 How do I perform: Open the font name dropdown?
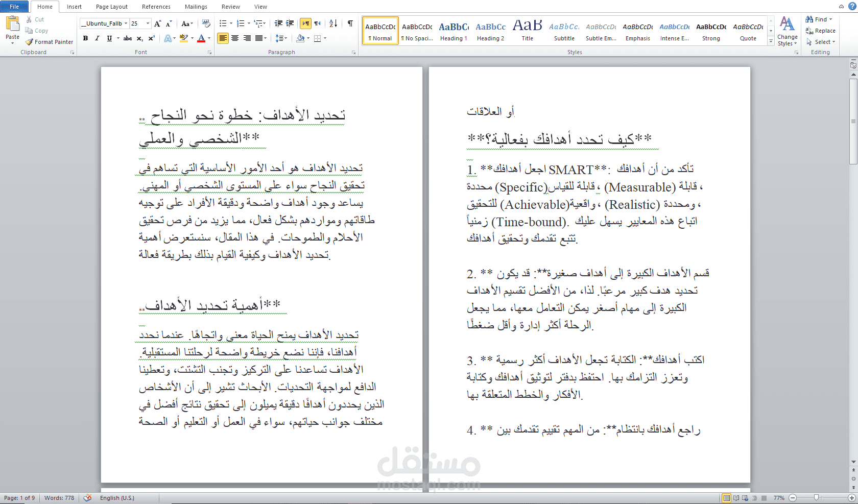pyautogui.click(x=126, y=23)
